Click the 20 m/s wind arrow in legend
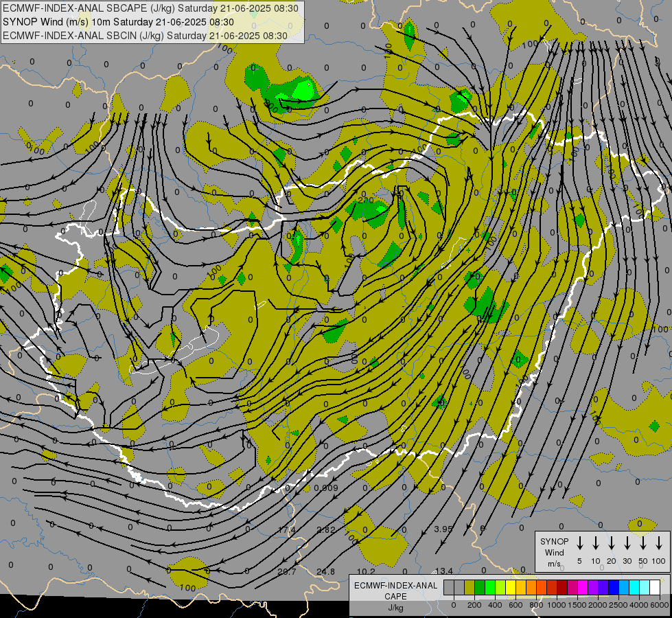The height and width of the screenshot is (618, 672). (x=611, y=542)
